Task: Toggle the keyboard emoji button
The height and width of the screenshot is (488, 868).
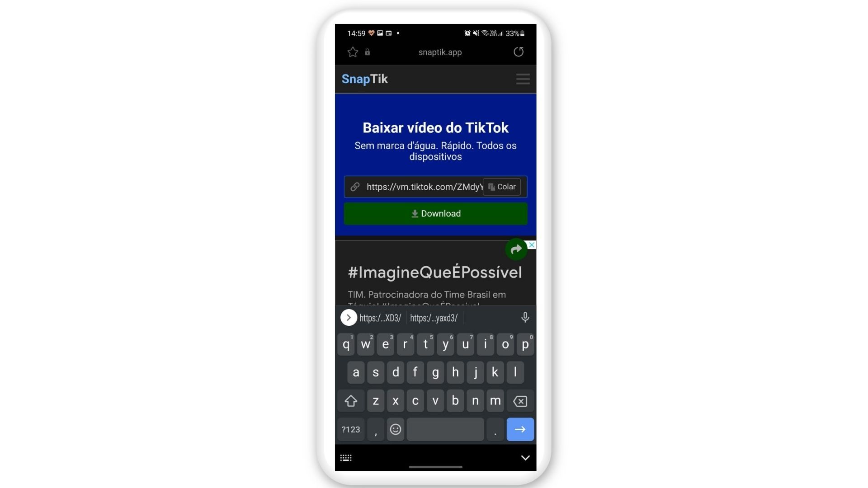Action: (x=395, y=429)
